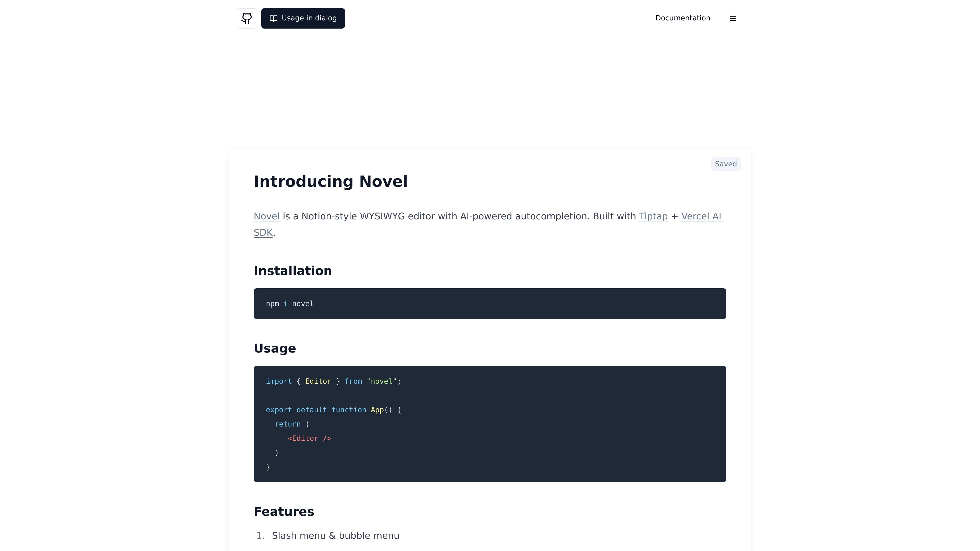The width and height of the screenshot is (980, 551).
Task: Click inside the npm i novel code block
Action: [490, 304]
